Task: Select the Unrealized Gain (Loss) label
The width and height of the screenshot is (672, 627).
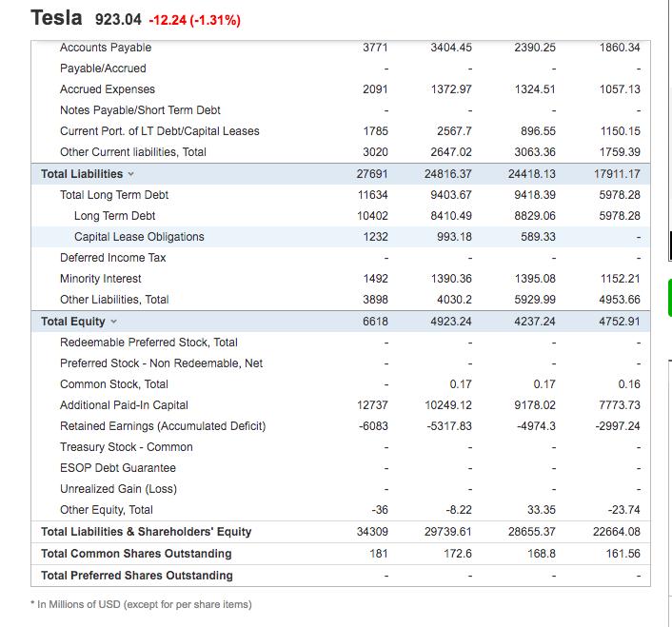Action: click(x=118, y=489)
